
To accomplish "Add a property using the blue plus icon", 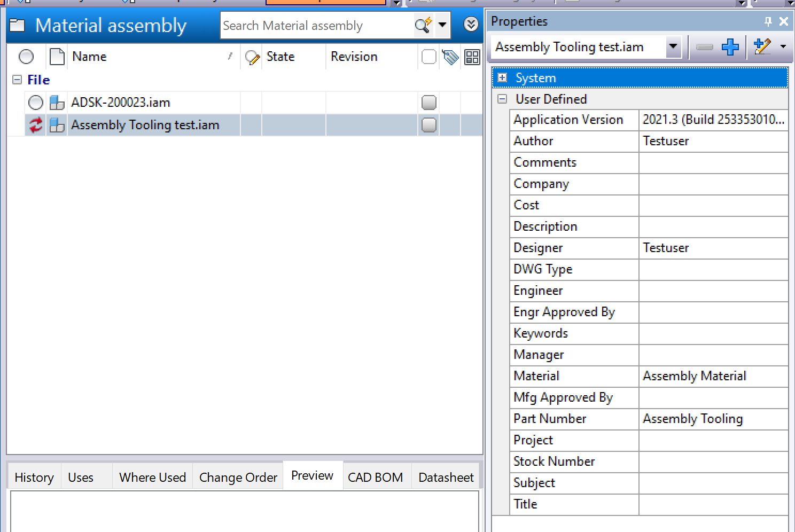I will tap(730, 47).
